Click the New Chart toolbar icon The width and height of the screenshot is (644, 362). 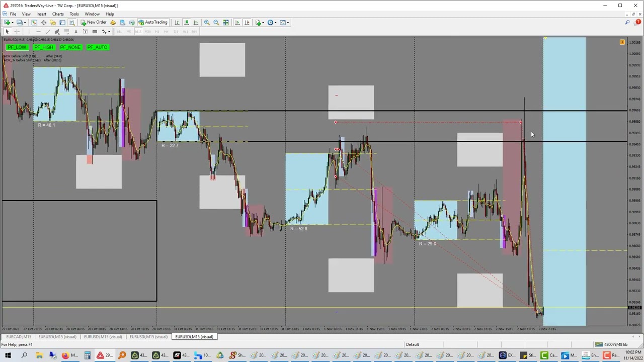(x=7, y=22)
